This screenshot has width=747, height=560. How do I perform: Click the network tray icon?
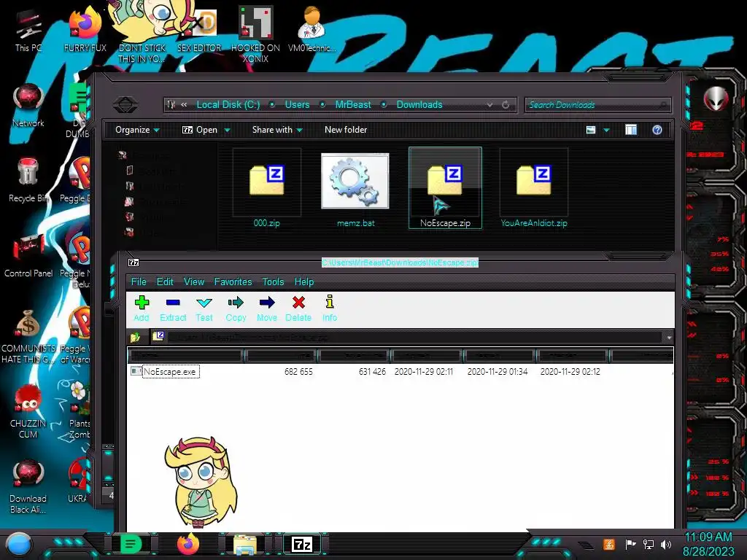coord(649,544)
